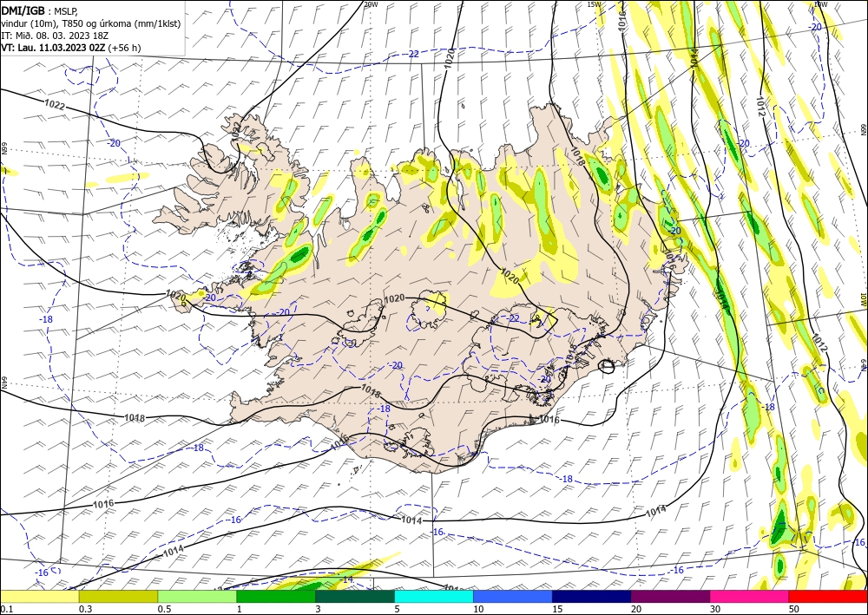Select the "vindur (10m), T850 og úrkoma" line
The image size is (868, 615).
91,23
